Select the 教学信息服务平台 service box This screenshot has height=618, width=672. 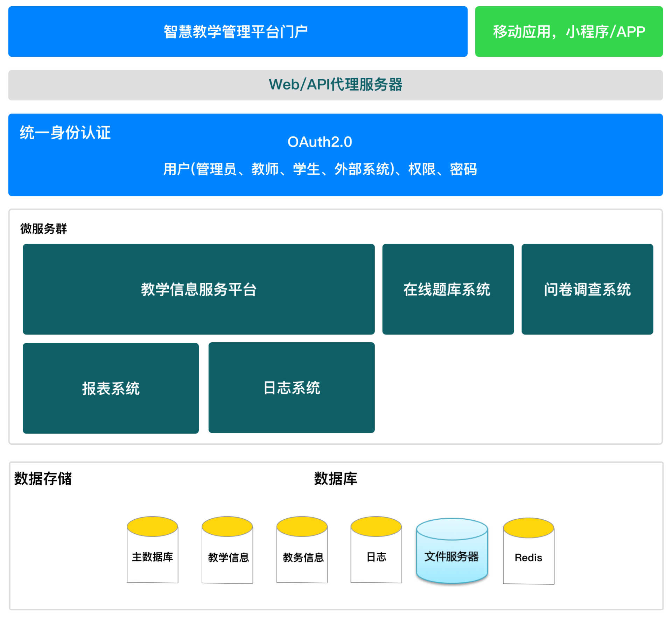tap(198, 289)
